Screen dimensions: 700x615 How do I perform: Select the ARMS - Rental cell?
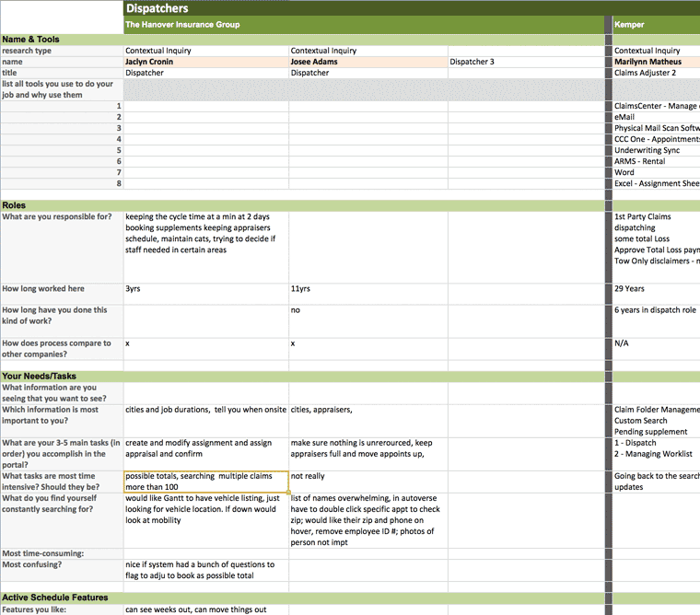coord(656,161)
